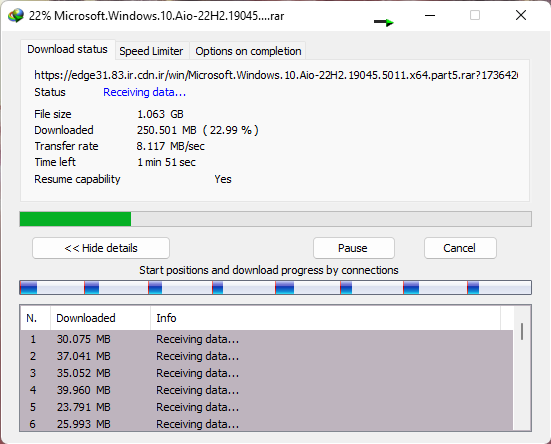Screen dimensions: 551x444
Task: Click the download URL text field
Action: pos(276,75)
